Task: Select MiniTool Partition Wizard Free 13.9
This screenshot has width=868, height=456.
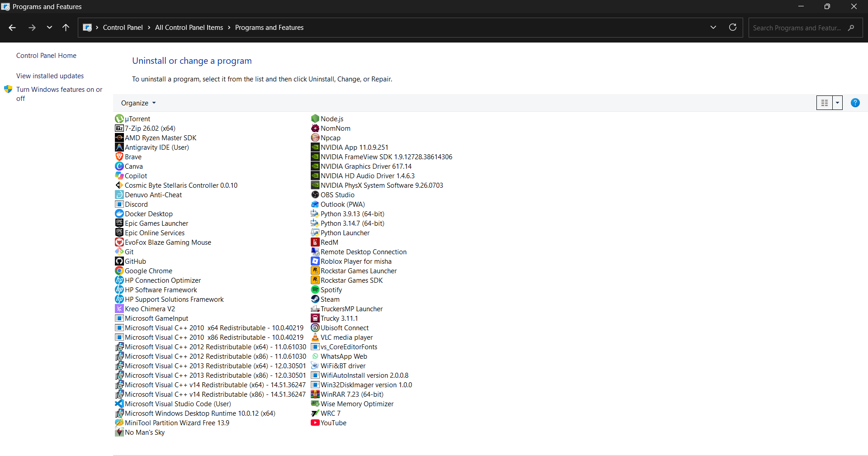Action: (x=172, y=423)
